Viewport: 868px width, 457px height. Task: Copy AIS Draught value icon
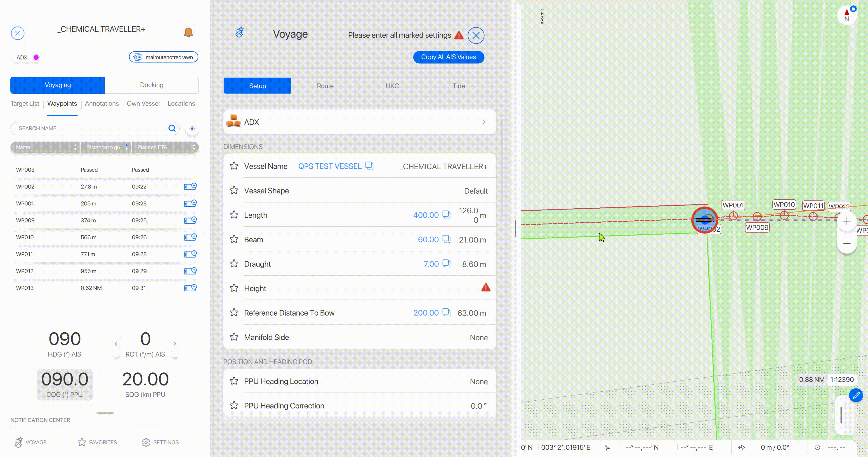(446, 263)
